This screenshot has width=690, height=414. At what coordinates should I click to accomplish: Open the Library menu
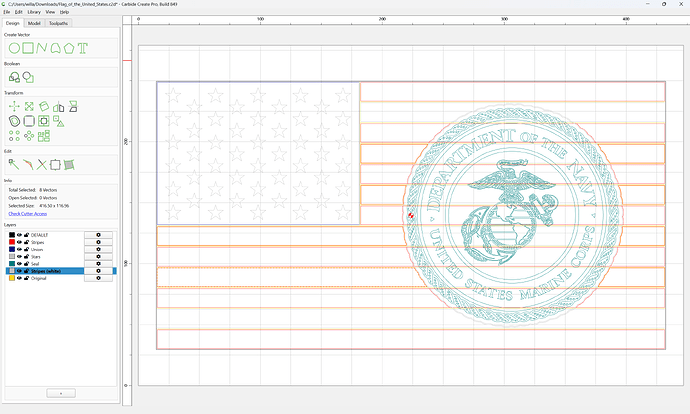click(34, 12)
